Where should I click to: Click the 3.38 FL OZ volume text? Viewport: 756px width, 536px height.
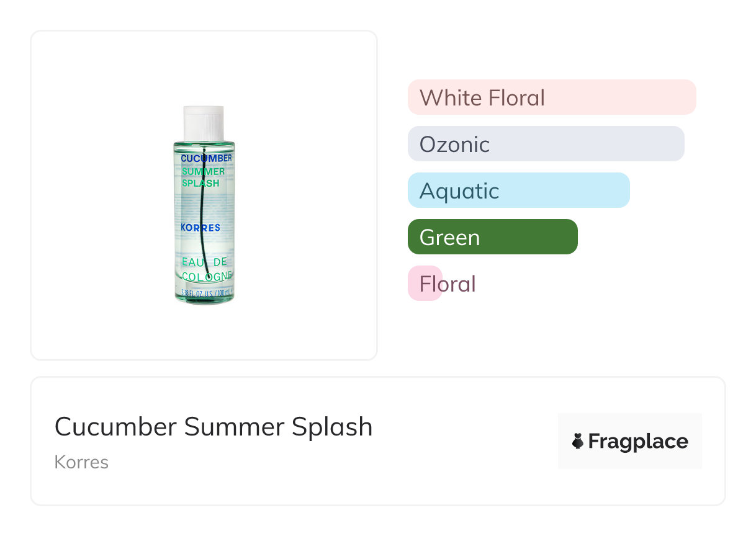(x=205, y=292)
